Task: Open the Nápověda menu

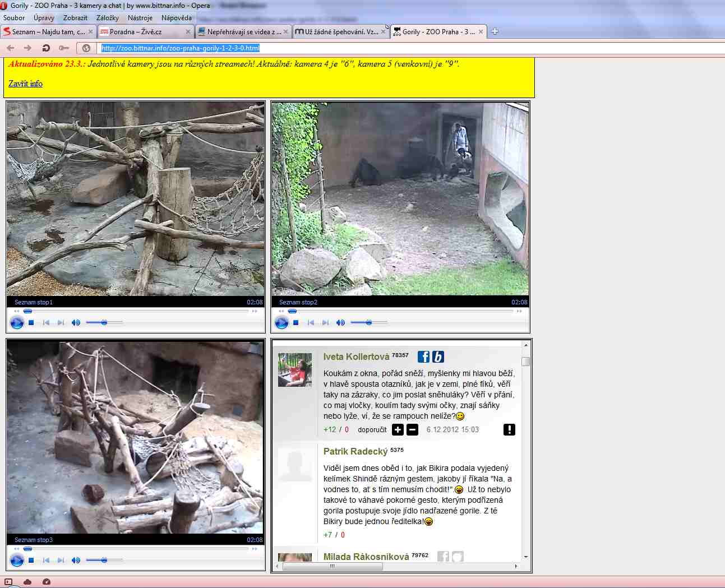Action: [177, 18]
